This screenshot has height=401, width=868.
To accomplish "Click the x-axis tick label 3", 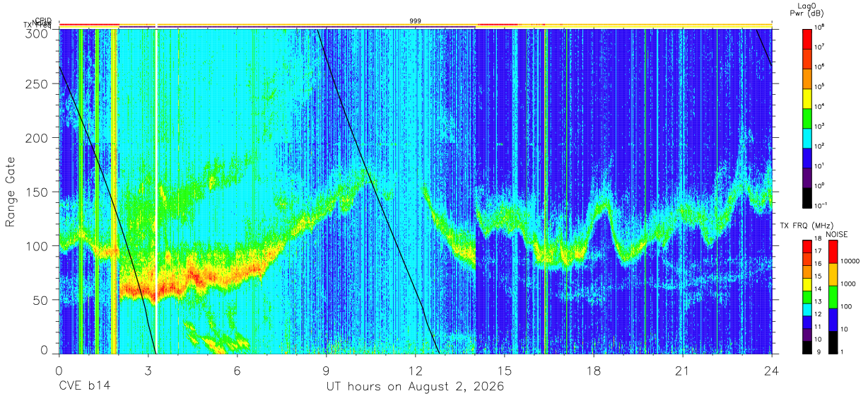I will 148,371.
